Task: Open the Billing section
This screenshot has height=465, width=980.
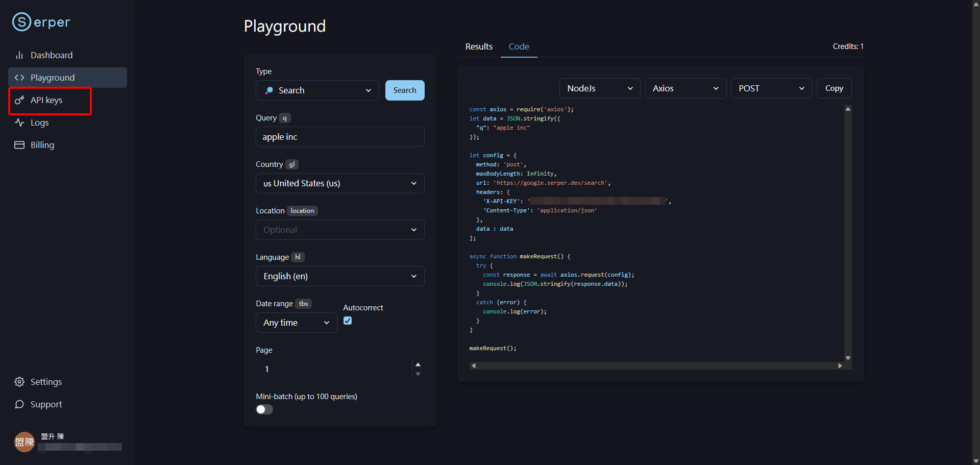Action: pos(42,145)
